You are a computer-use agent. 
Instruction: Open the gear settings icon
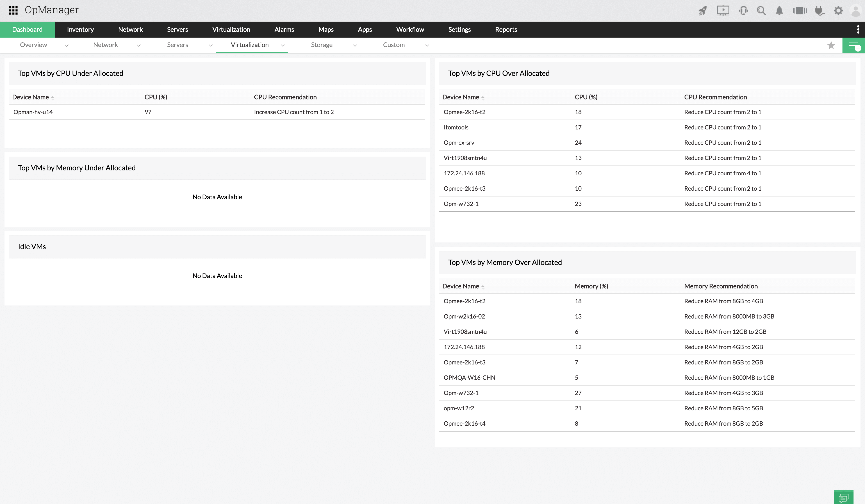tap(838, 11)
